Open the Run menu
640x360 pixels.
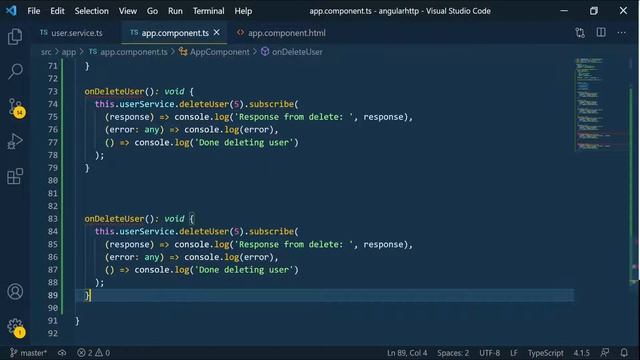pyautogui.click(x=175, y=11)
